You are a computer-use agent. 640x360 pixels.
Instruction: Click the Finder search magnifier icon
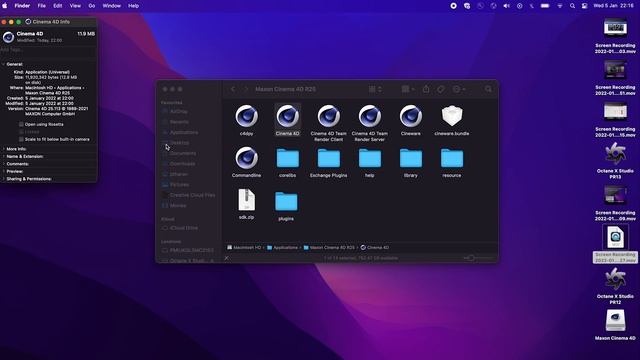pos(489,89)
